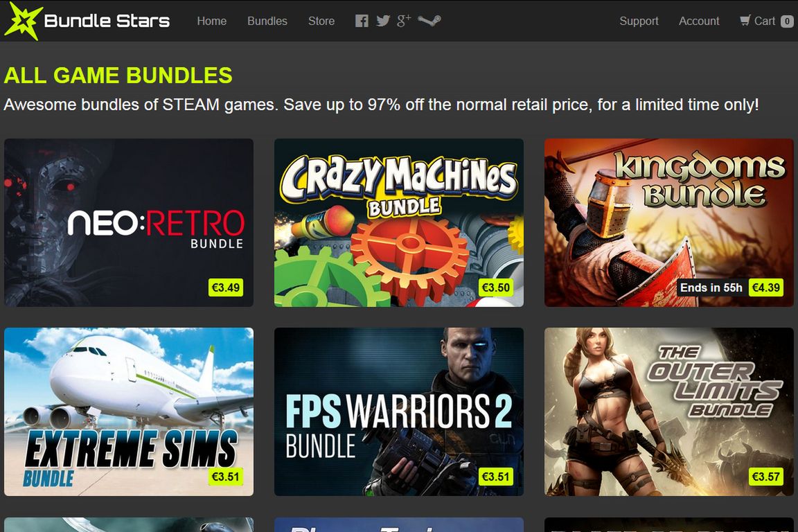Open the Neo:Retro Bundle thumbnail

[x=129, y=222]
